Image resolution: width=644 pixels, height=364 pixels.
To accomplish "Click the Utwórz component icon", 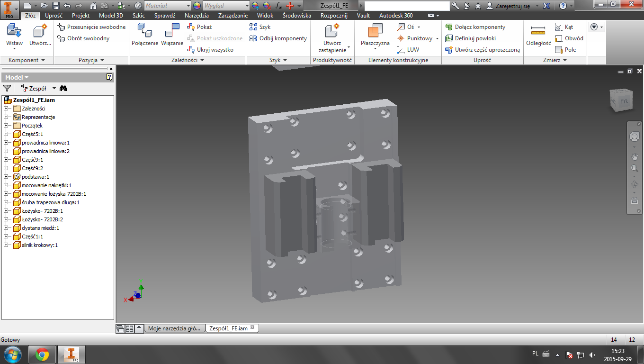I will 40,32.
